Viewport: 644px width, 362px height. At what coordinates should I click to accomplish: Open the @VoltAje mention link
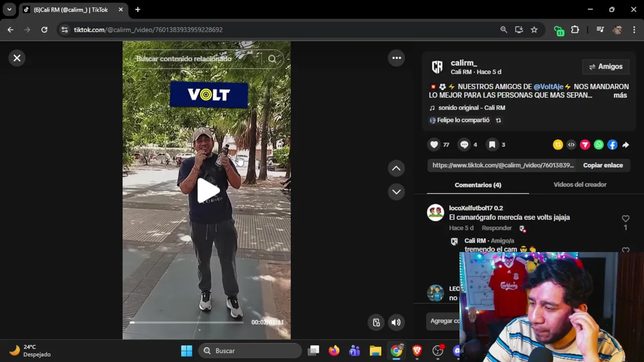pos(548,86)
